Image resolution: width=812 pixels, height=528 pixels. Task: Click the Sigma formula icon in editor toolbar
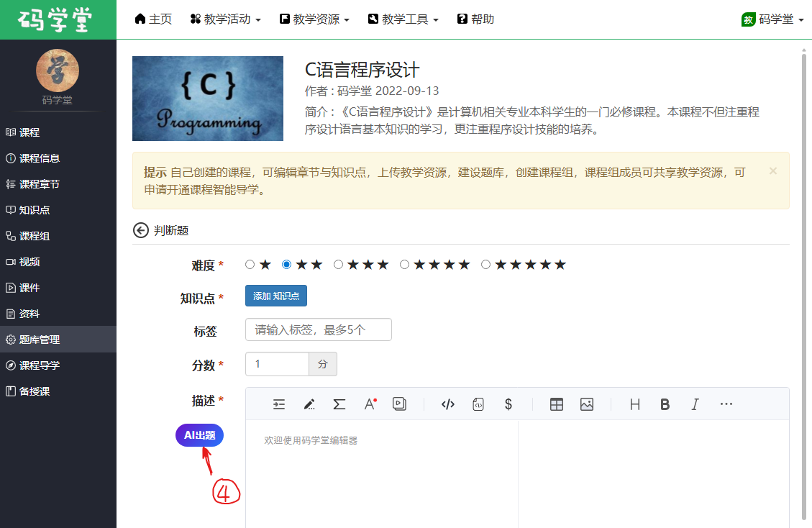pos(339,404)
